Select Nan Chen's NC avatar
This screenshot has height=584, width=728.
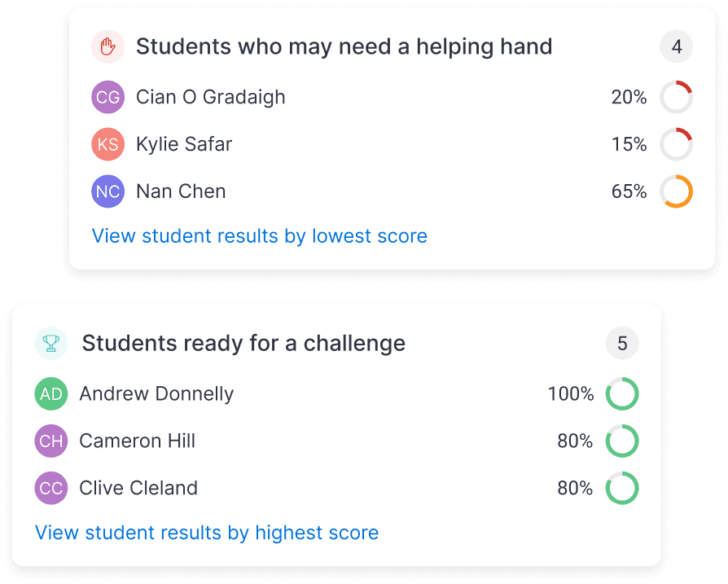[x=107, y=191]
